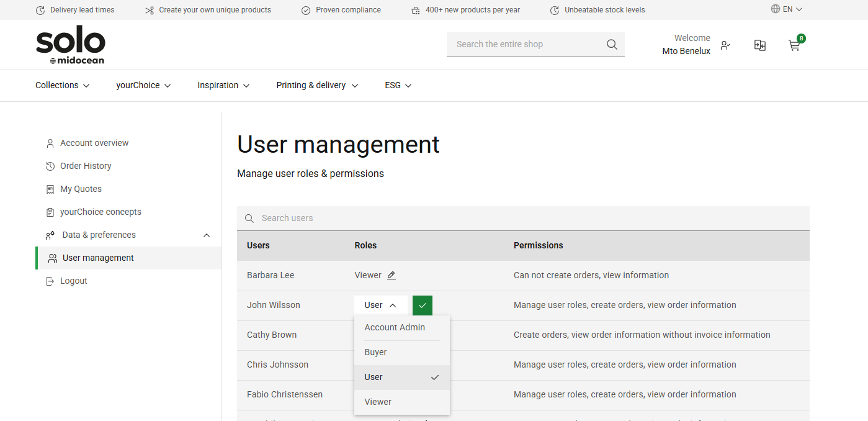Open the EN language dropdown

tap(785, 9)
